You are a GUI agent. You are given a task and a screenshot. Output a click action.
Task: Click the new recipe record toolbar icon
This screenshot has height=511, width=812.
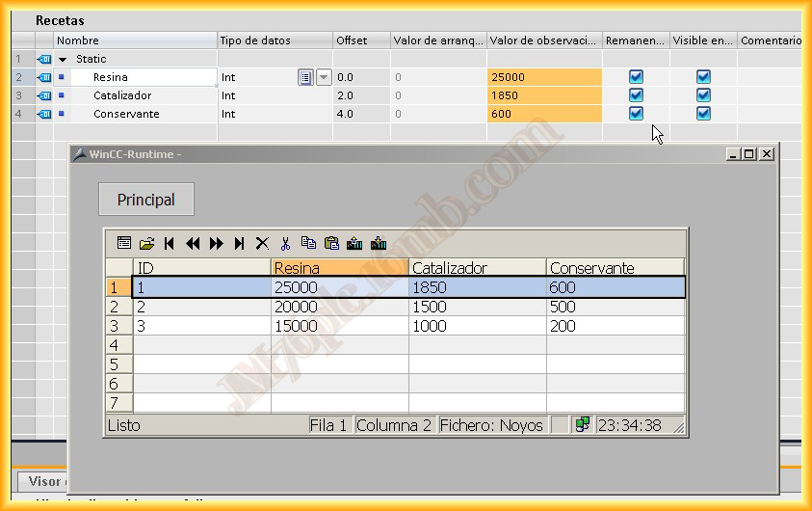[123, 243]
